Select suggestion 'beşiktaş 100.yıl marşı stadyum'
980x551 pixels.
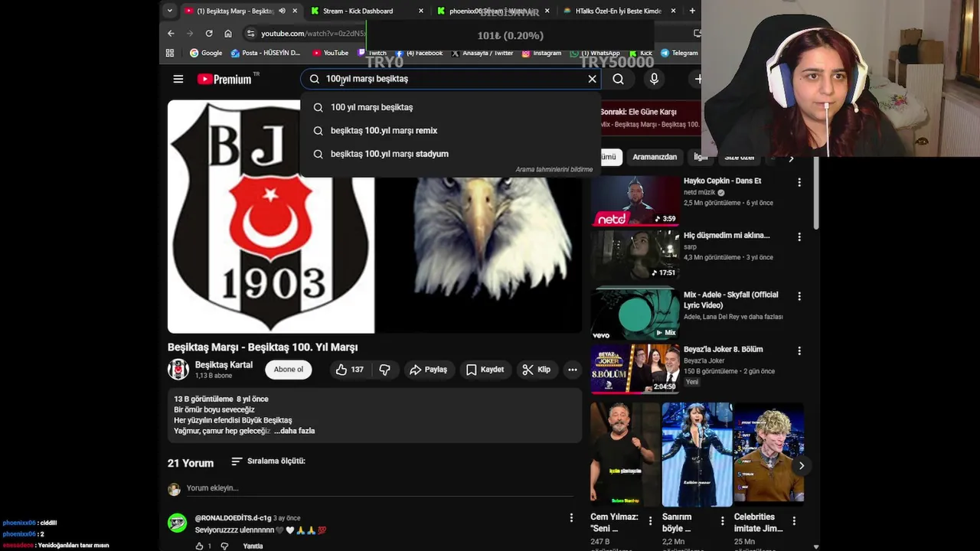(x=450, y=154)
